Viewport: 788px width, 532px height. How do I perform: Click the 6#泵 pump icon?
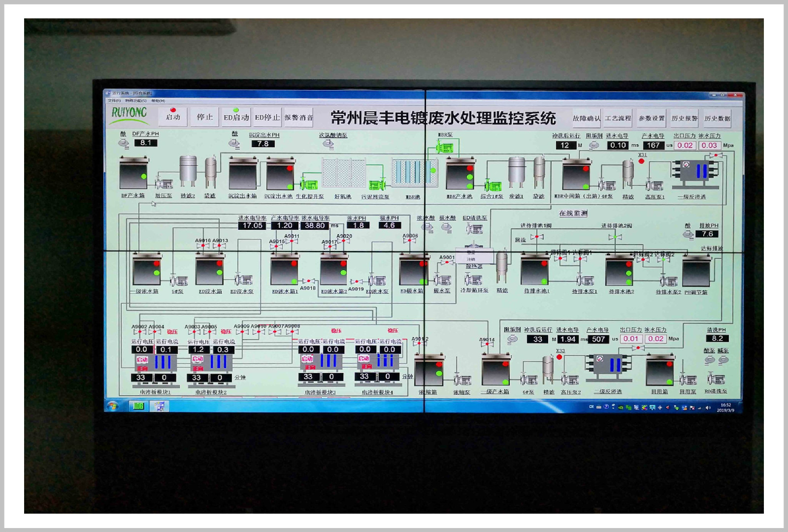point(529,380)
